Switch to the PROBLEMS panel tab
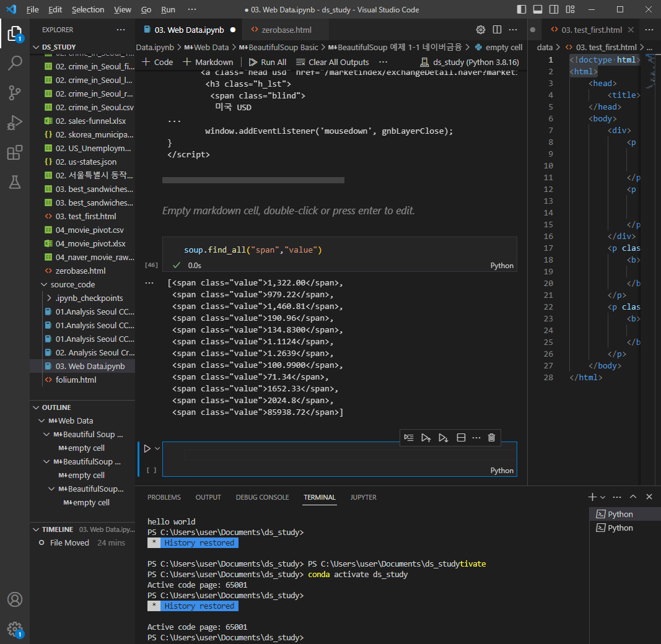Viewport: 661px width, 644px height. [164, 497]
